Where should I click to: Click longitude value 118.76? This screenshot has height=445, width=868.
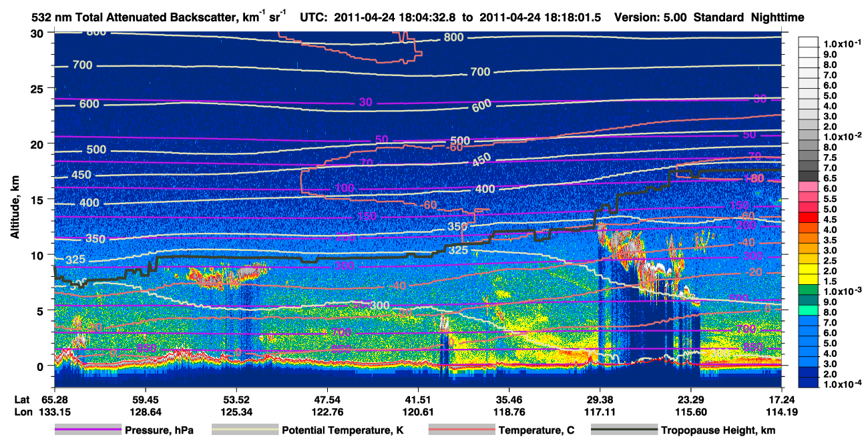509,412
